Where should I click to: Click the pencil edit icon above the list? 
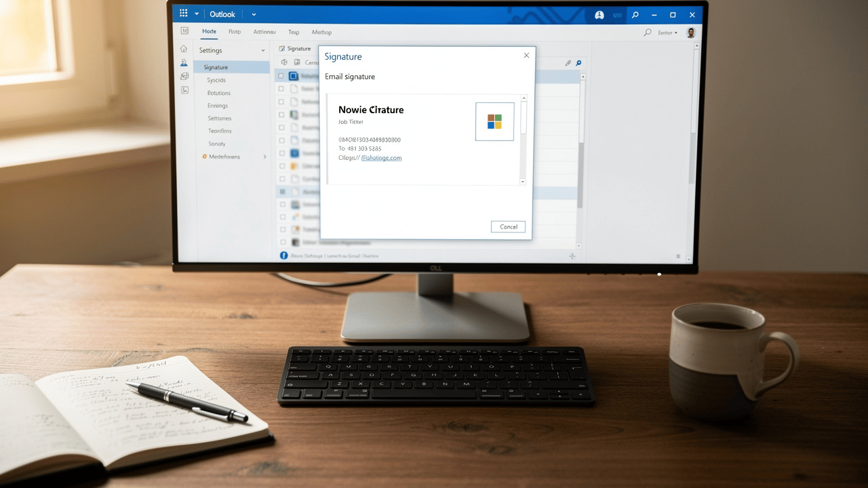click(x=568, y=63)
